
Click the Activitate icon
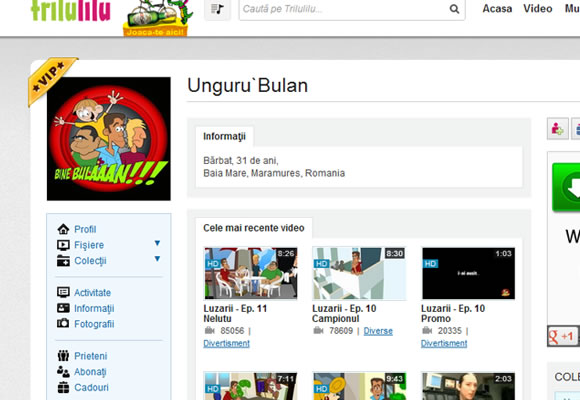[63, 292]
